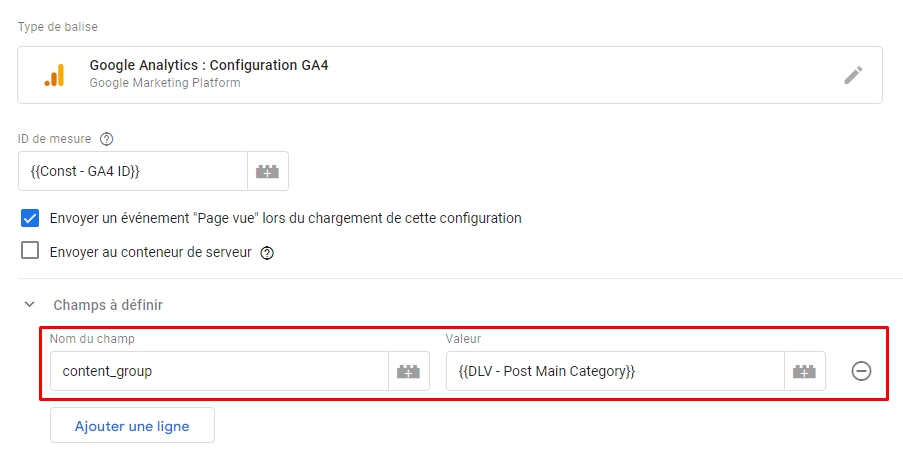The image size is (903, 462).
Task: Collapse the Champs à définir chevron
Action: click(30, 304)
